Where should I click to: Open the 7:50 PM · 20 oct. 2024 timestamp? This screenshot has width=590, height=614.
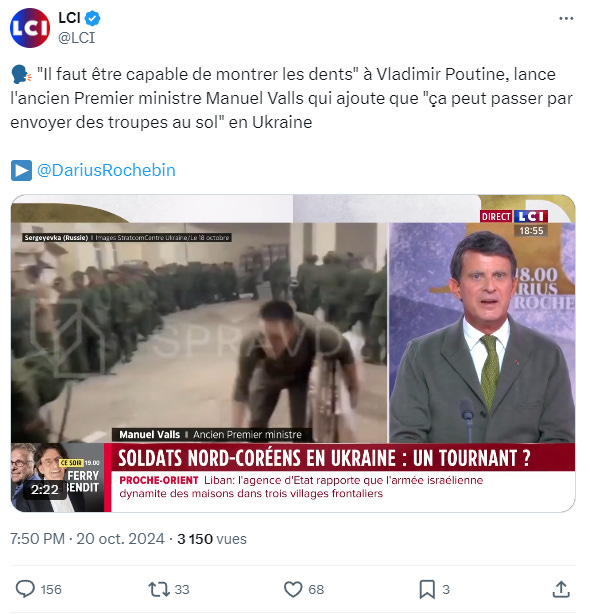click(87, 539)
